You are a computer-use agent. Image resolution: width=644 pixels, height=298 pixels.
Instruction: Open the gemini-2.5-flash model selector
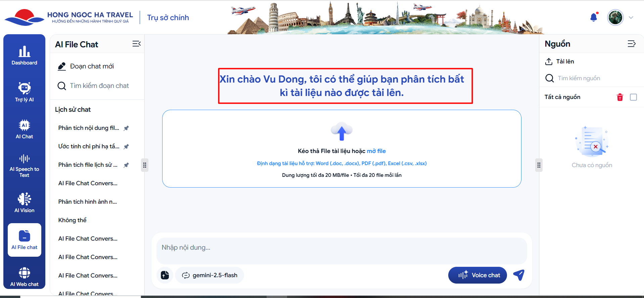point(210,275)
